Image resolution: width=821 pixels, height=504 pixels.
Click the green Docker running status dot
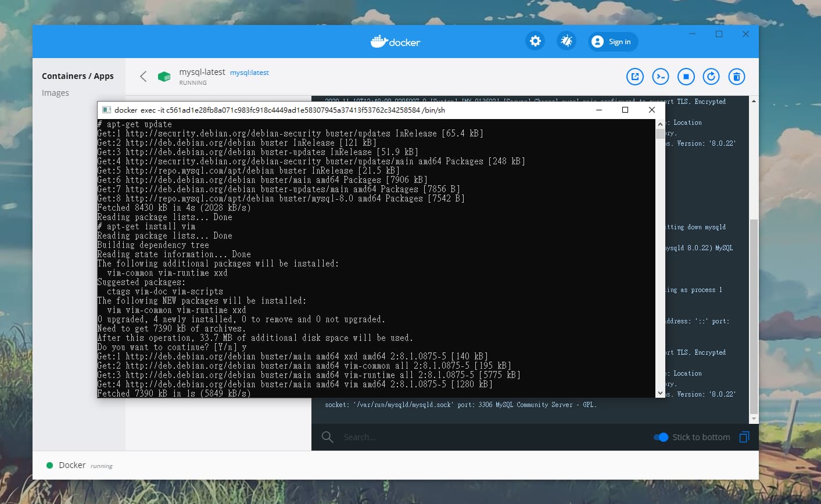click(49, 465)
